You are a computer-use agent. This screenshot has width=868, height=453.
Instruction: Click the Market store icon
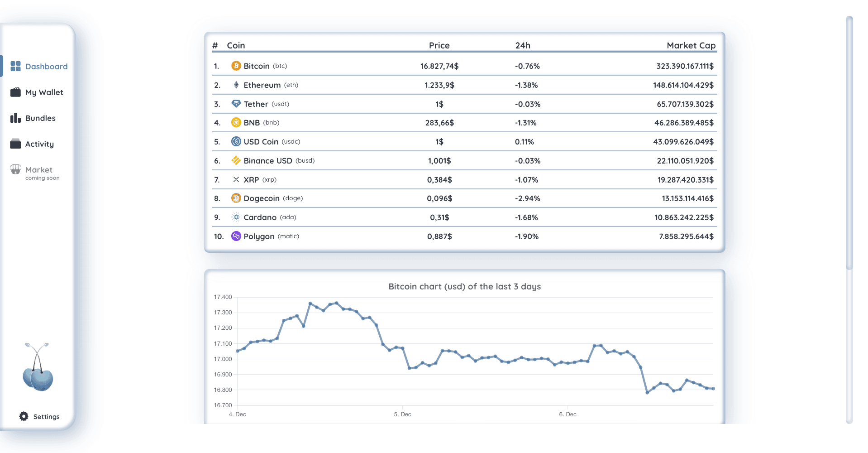point(15,169)
